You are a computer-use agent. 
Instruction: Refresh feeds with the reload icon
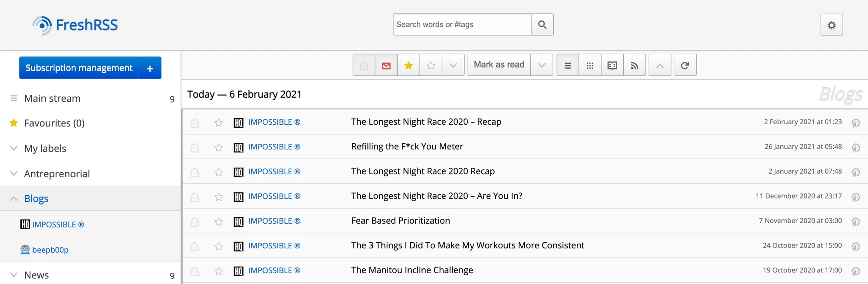pyautogui.click(x=685, y=65)
